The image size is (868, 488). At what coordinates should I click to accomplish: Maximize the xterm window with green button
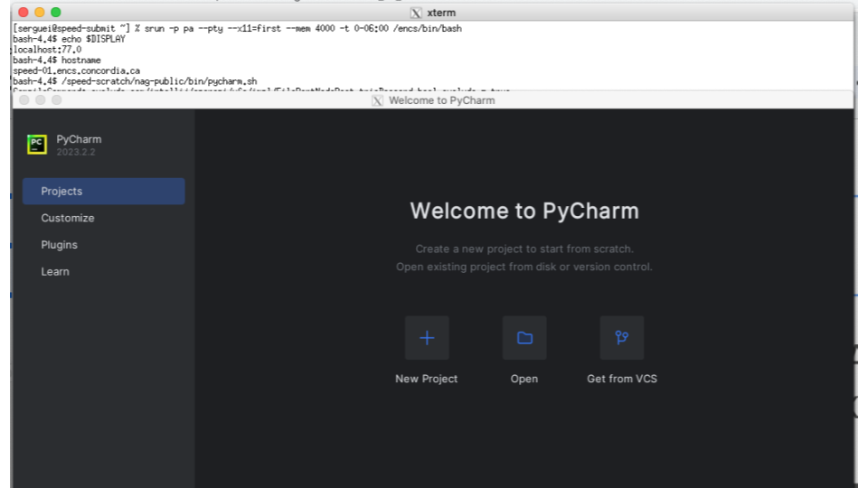[55, 13]
